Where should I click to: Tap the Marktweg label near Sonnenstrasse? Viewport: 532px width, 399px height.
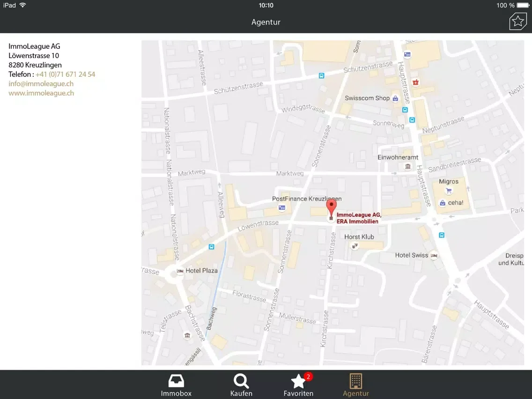tap(290, 173)
